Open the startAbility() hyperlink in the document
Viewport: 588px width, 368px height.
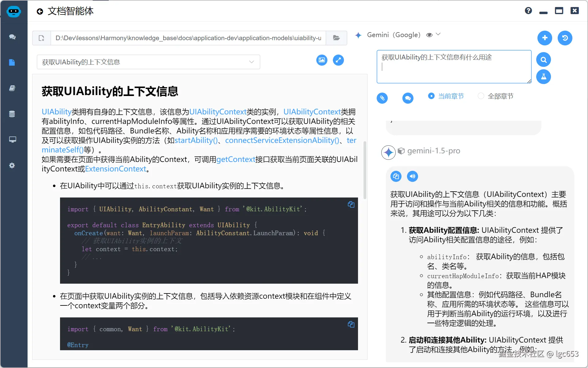[196, 140]
